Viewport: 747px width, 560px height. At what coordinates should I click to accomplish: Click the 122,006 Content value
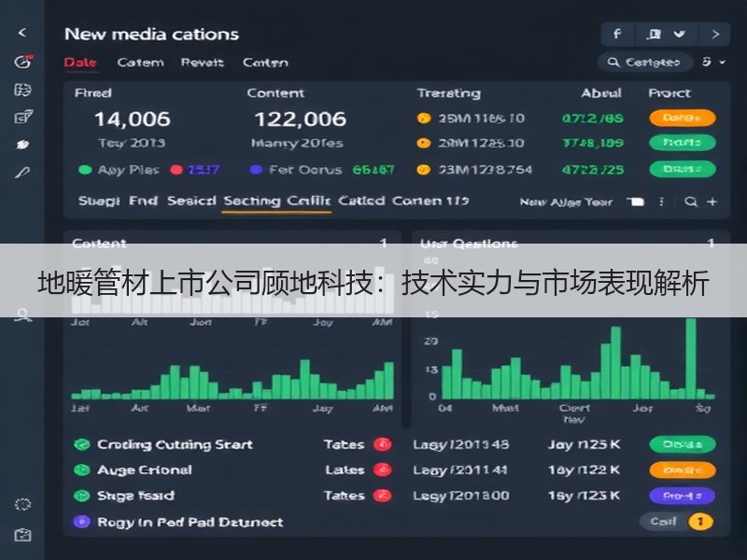click(x=300, y=119)
